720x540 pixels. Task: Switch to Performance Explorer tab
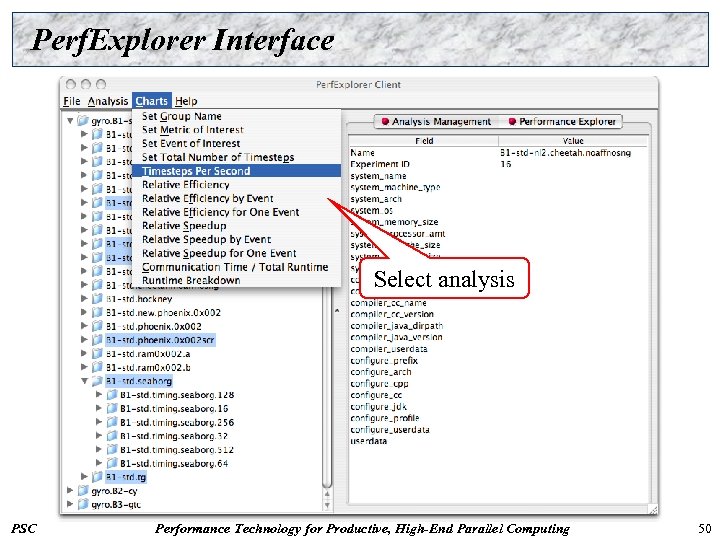pyautogui.click(x=562, y=122)
